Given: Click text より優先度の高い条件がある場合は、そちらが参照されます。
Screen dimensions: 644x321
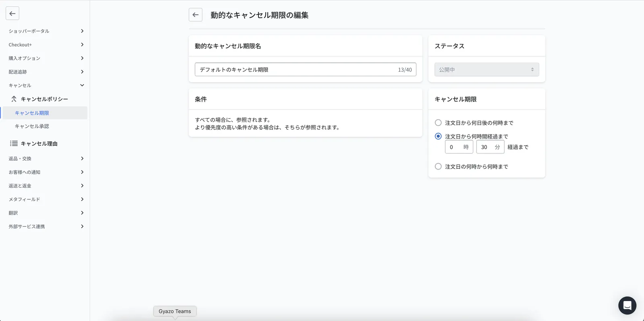Looking at the screenshot, I should 268,127.
